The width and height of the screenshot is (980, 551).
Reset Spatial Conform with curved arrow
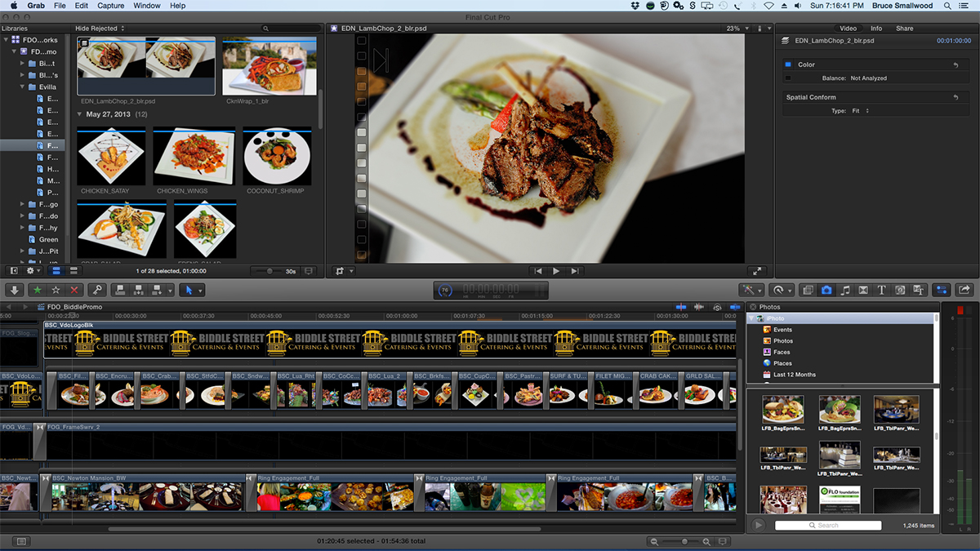(x=955, y=97)
